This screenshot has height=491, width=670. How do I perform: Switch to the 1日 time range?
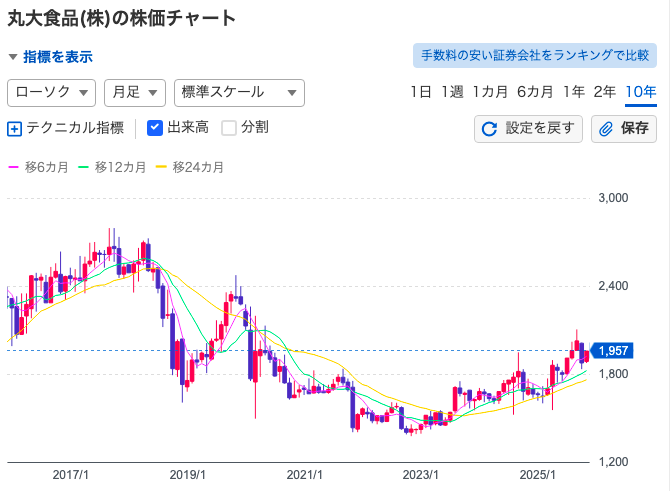click(x=421, y=92)
